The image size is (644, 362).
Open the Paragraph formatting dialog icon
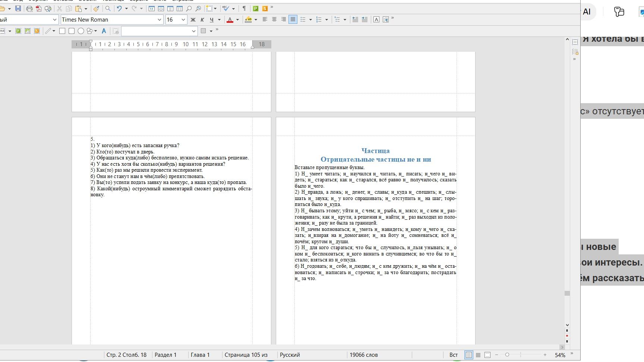386,19
